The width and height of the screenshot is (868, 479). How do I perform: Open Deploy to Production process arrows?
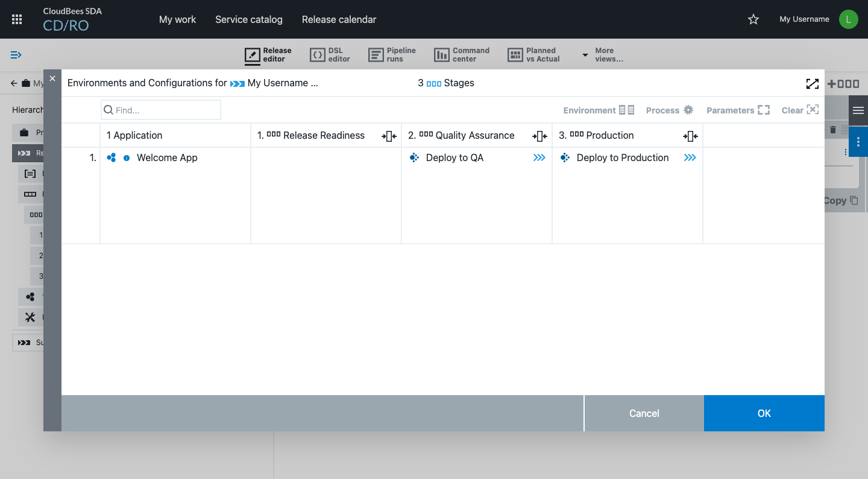pyautogui.click(x=690, y=158)
